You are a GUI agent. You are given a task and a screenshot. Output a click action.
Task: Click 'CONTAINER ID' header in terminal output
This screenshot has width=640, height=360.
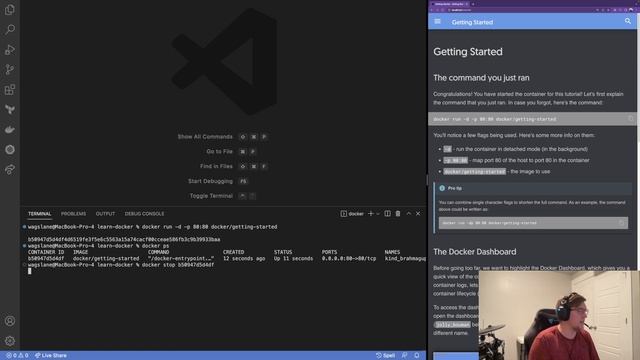(46, 252)
